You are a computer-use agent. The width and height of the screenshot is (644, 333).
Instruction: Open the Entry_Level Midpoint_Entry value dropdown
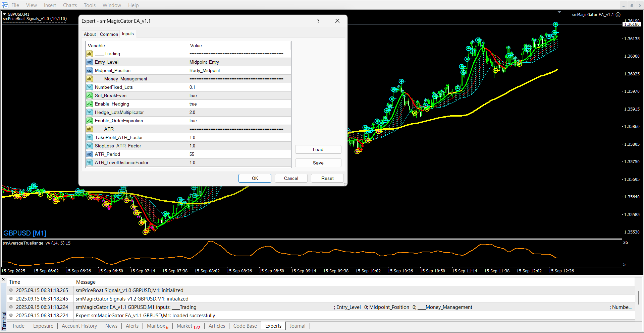click(239, 62)
